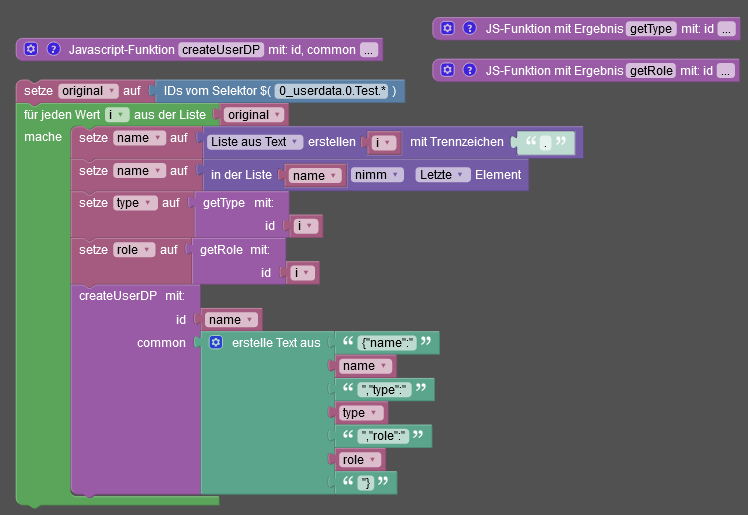The image size is (748, 515).
Task: Open code editor ellipsis on getType block
Action: point(727,29)
